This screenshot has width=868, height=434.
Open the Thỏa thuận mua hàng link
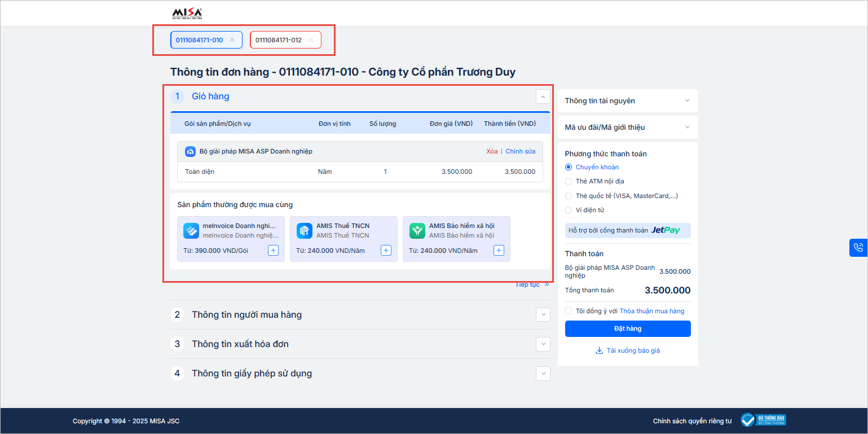[x=652, y=311]
